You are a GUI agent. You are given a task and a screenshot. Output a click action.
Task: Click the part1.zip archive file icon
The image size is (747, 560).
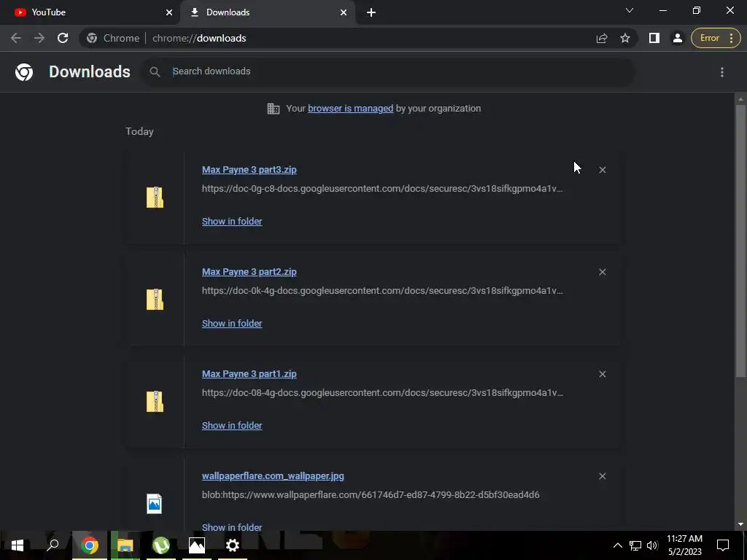[155, 402]
